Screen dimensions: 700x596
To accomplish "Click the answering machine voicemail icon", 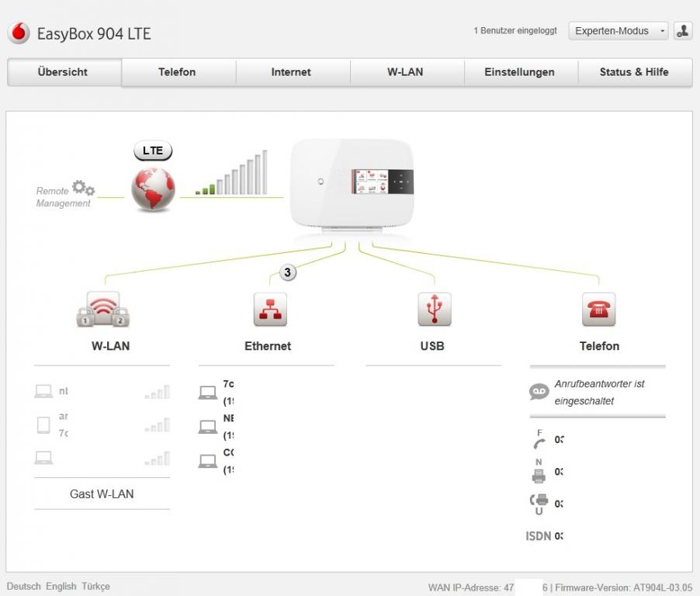I will 539,392.
